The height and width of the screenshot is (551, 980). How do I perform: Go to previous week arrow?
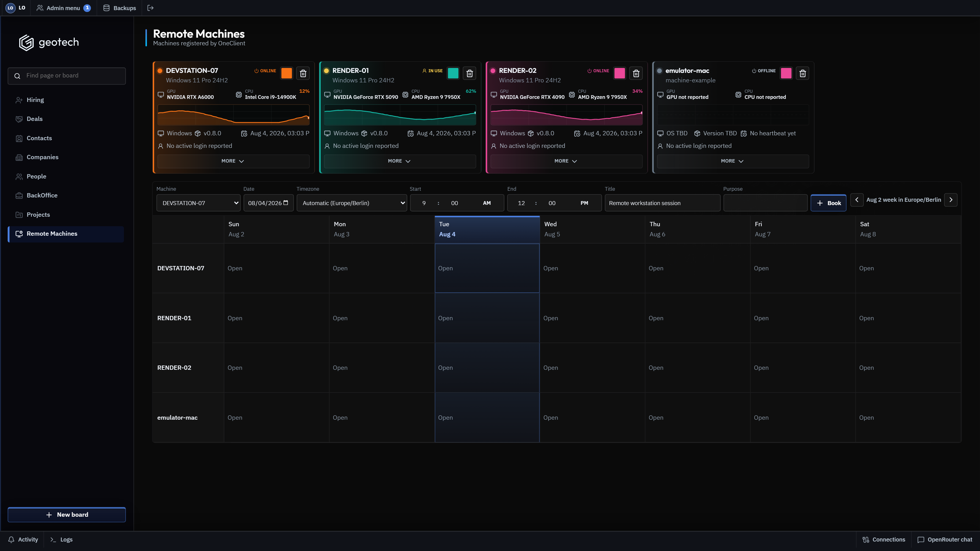click(857, 200)
